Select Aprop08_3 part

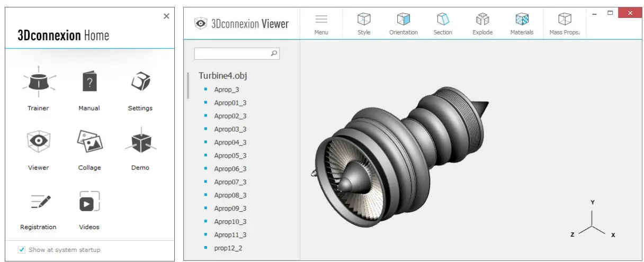pos(230,195)
